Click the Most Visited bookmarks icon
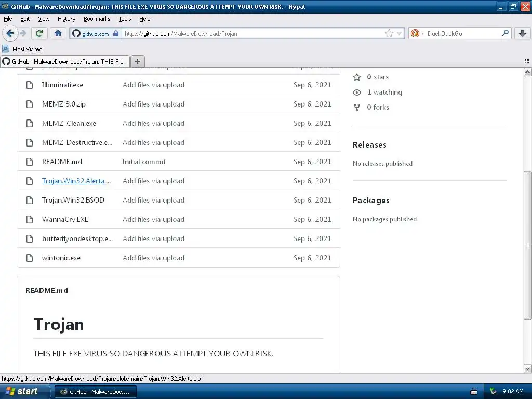The height and width of the screenshot is (399, 532). coord(6,49)
